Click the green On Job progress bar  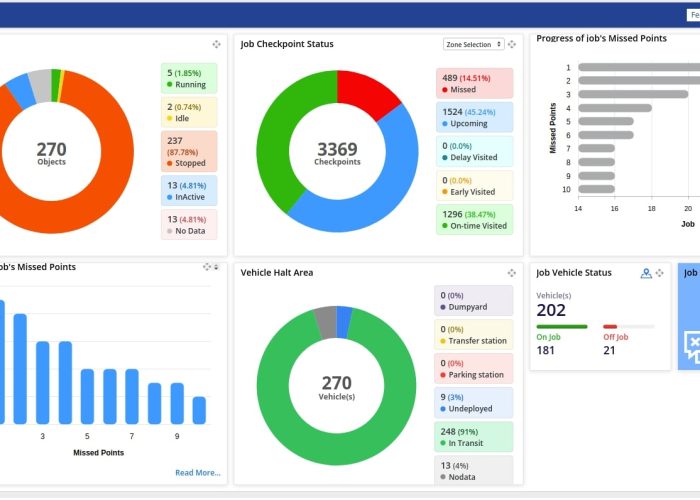(561, 326)
